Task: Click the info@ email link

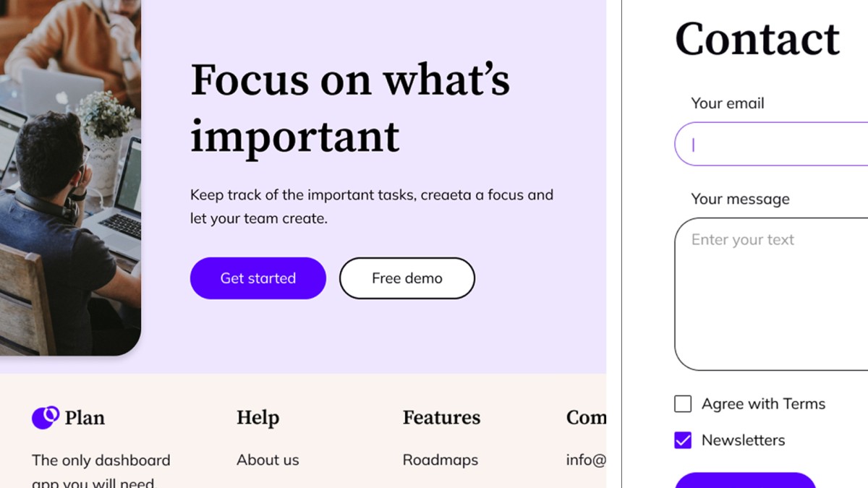Action: pos(586,460)
